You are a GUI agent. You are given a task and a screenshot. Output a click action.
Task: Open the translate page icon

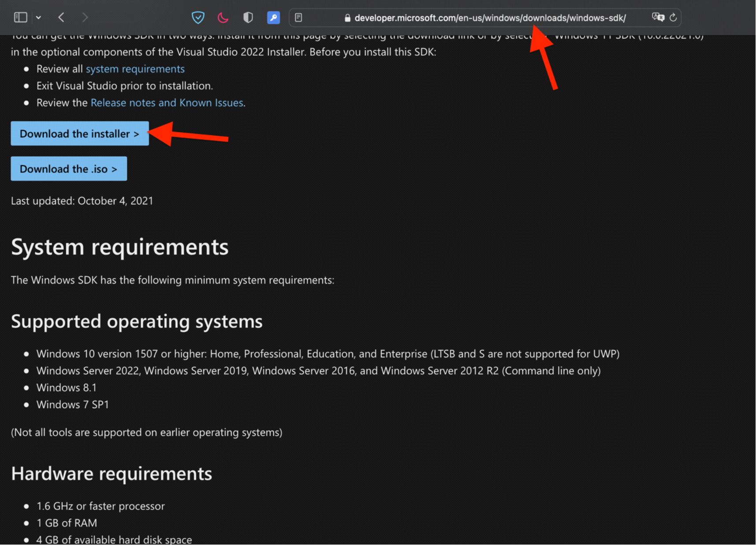tap(658, 17)
